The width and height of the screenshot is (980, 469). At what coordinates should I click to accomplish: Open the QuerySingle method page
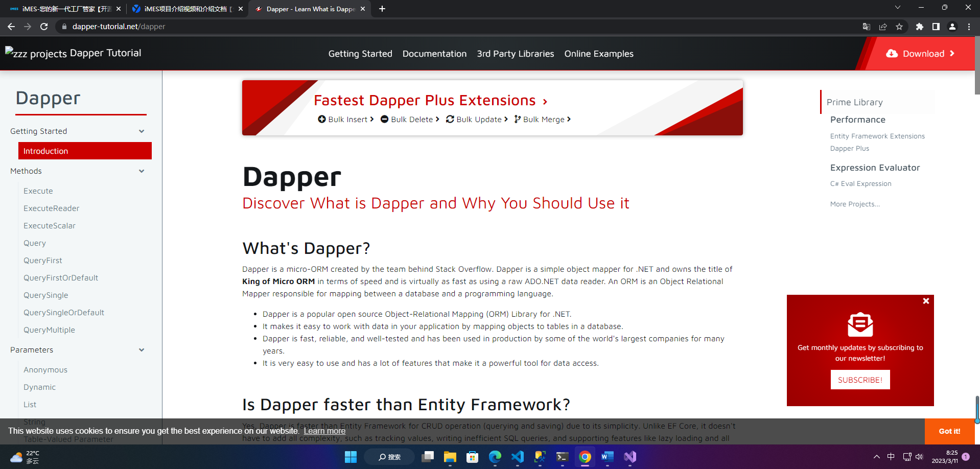pyautogui.click(x=46, y=295)
